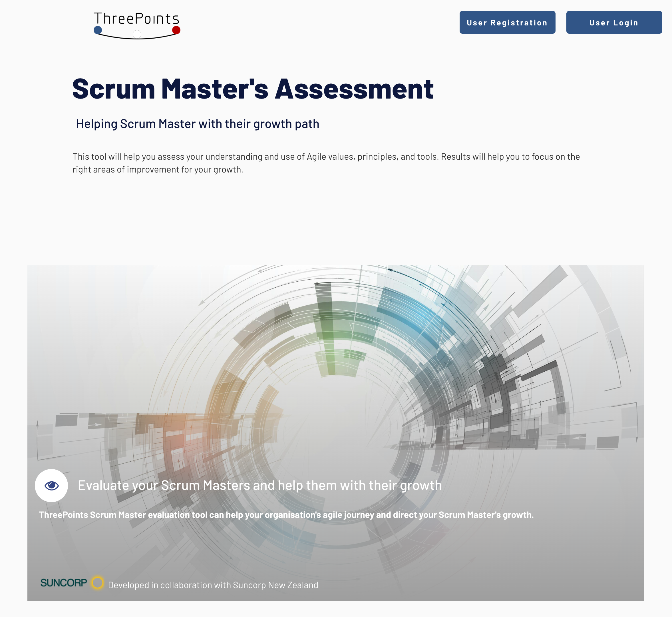The width and height of the screenshot is (672, 617).
Task: Click the Helping Scrum Master subtitle
Action: 198,124
